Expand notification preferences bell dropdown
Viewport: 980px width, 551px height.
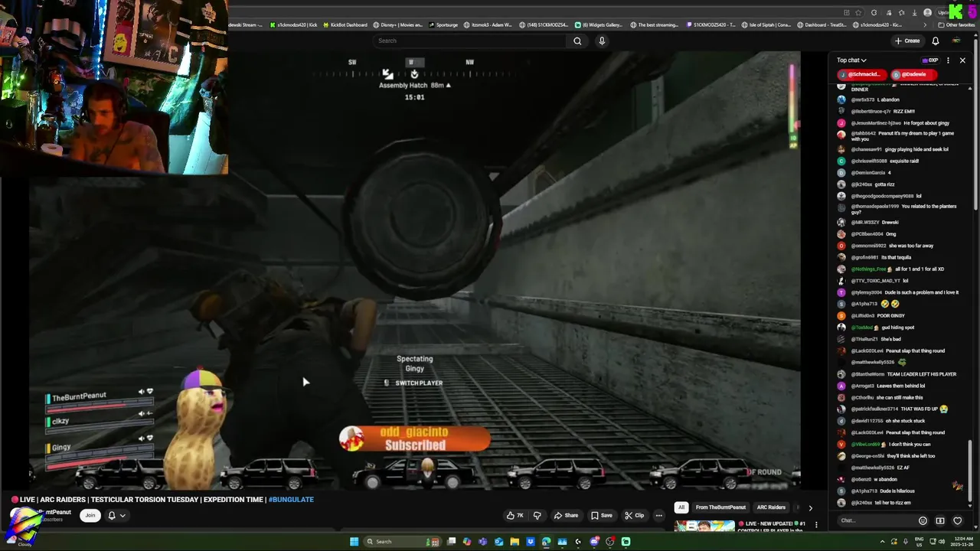[x=116, y=515]
